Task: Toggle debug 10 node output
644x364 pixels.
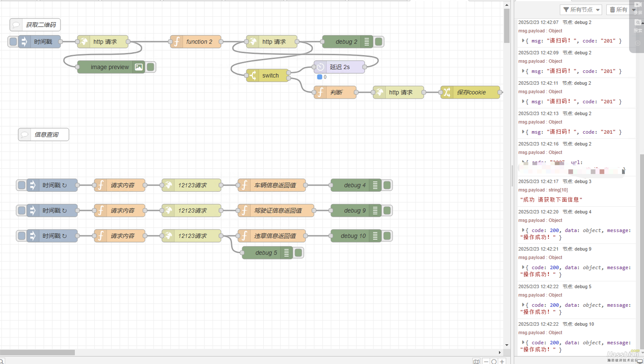Action: click(387, 236)
